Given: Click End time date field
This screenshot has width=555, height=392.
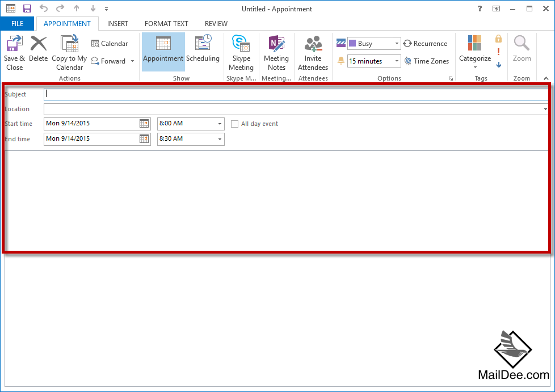Looking at the screenshot, I should pos(91,138).
